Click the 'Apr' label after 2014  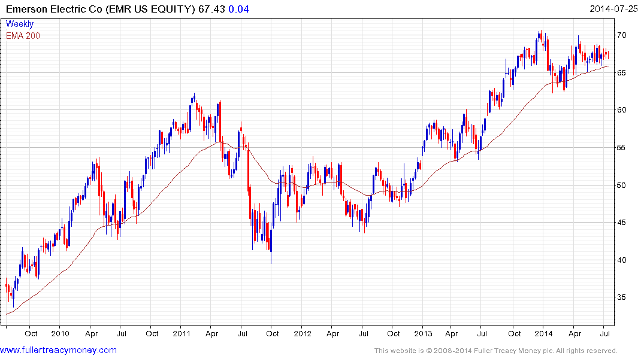click(575, 334)
